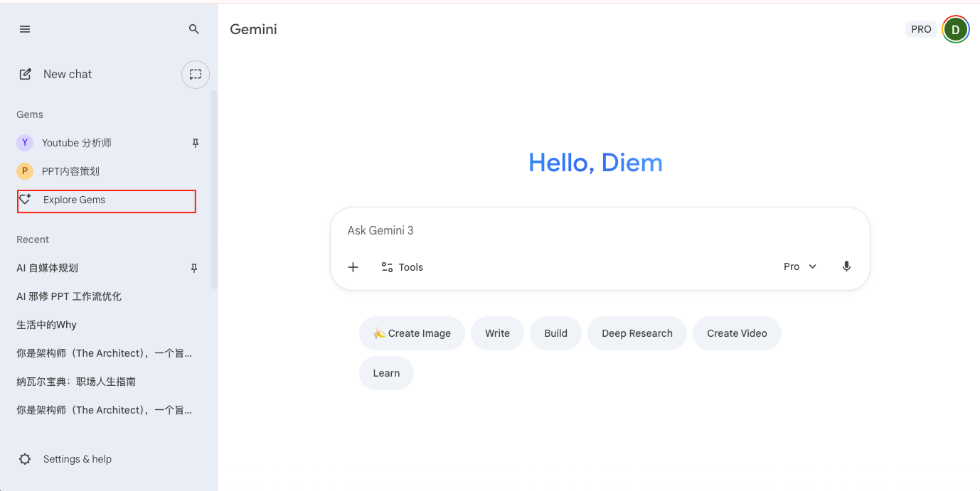Click the New chat pencil icon
This screenshot has width=980, height=491.
(x=26, y=74)
